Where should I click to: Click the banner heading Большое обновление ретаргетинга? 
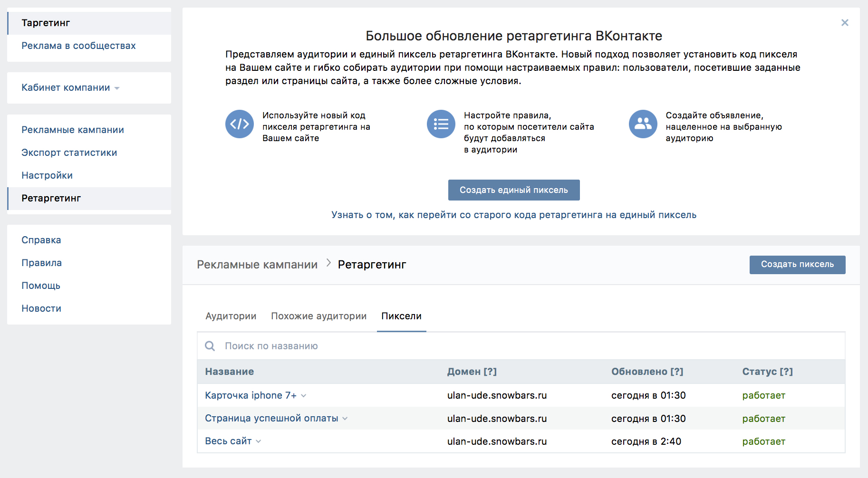(514, 36)
